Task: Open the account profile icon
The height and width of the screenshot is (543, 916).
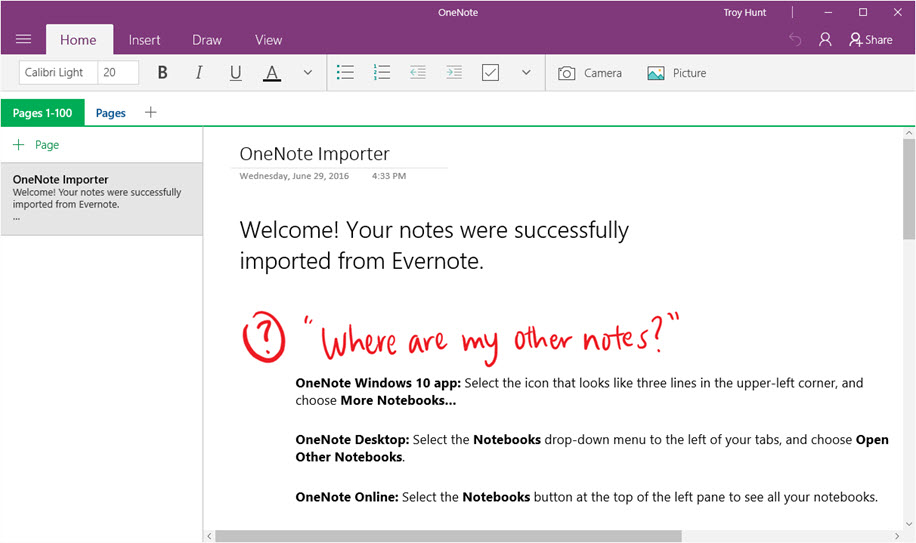Action: coord(825,39)
